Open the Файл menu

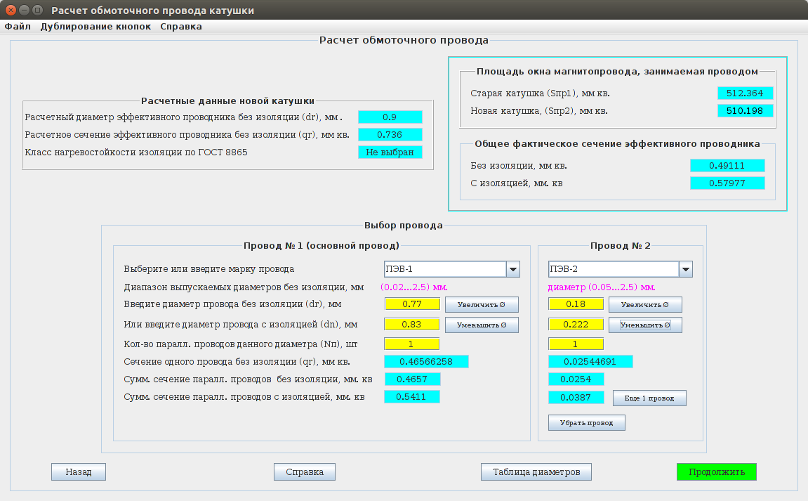pos(17,26)
